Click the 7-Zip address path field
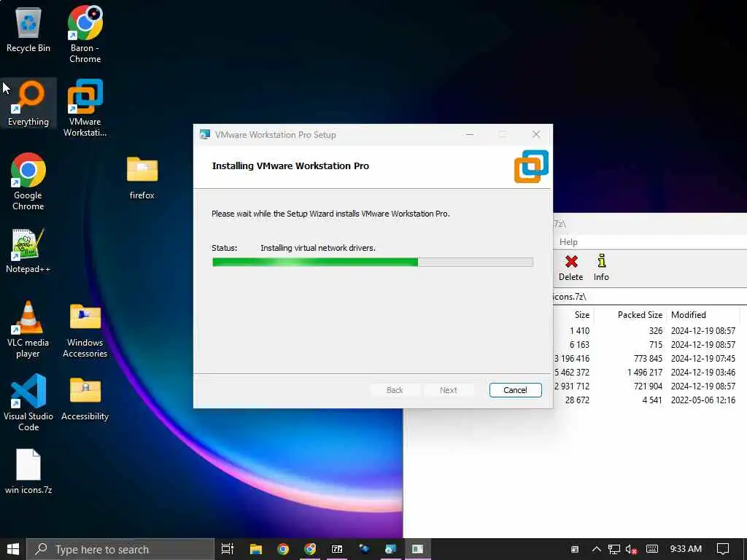Screen dimensions: 747x560 click(650, 297)
